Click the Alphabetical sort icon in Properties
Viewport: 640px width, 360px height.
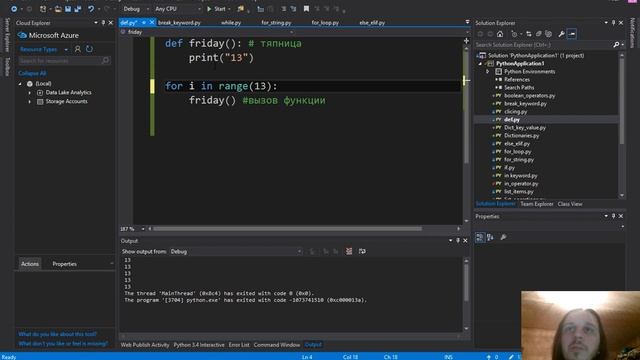pos(490,237)
